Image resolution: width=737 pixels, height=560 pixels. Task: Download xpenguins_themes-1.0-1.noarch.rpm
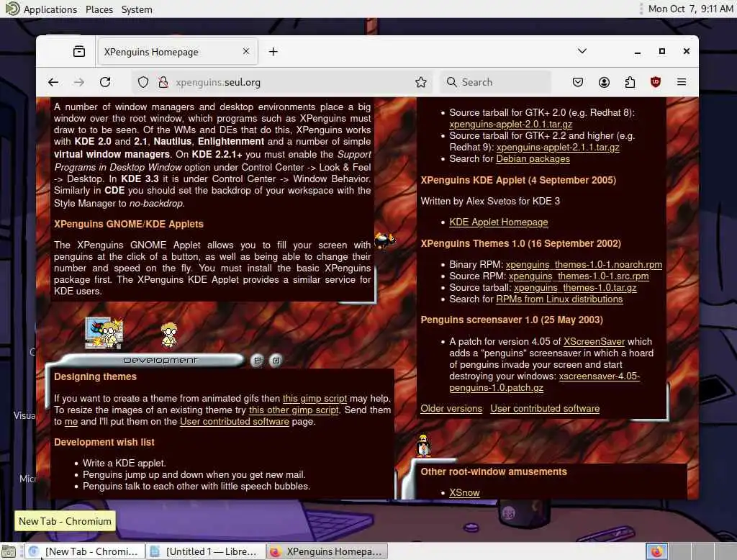(584, 265)
